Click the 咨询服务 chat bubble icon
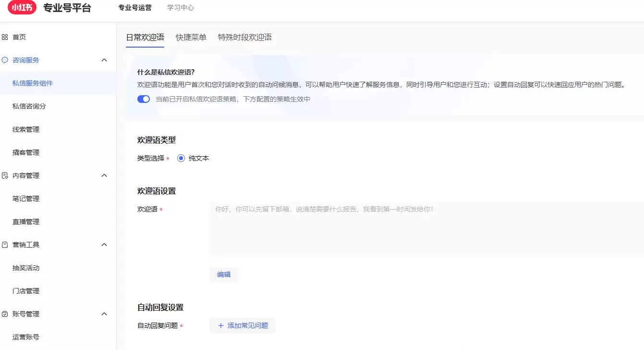Viewport: 644px width, 350px height. [5, 60]
